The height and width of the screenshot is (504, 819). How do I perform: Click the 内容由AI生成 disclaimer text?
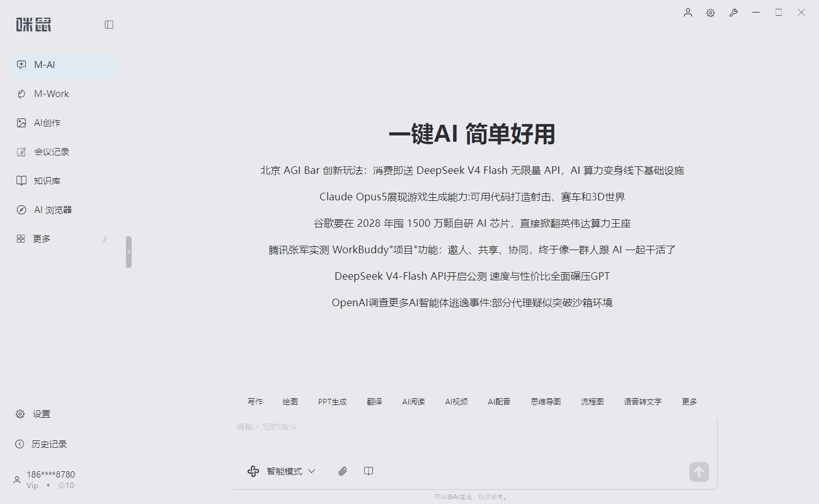click(472, 497)
